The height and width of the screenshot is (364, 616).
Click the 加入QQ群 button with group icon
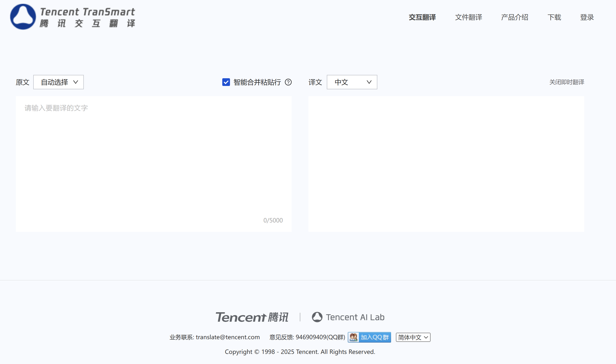(369, 337)
